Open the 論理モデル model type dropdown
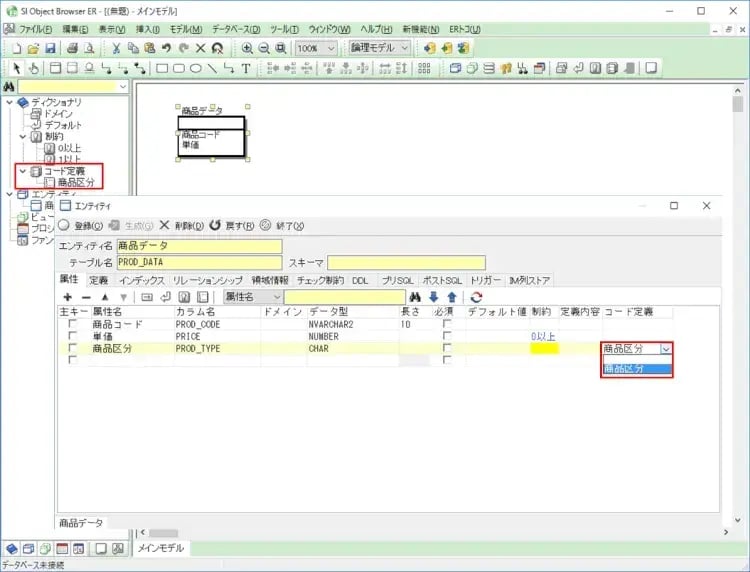The height and width of the screenshot is (572, 750). point(380,48)
